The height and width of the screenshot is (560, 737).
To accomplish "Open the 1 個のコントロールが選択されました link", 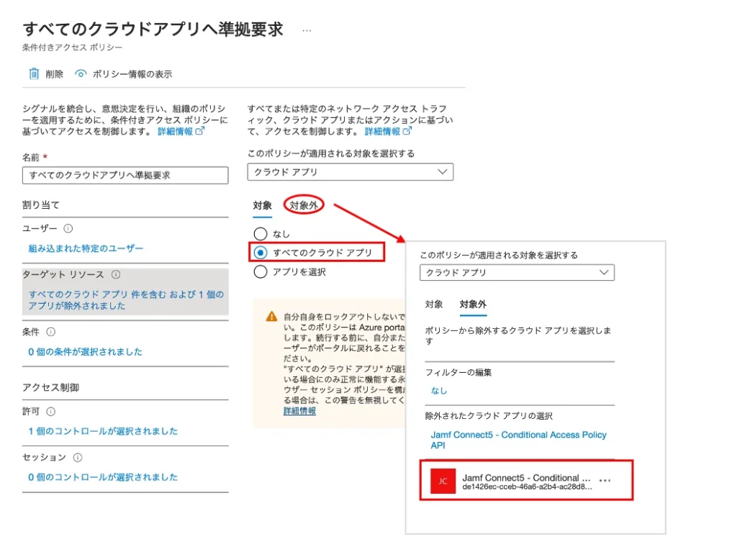I will (103, 431).
